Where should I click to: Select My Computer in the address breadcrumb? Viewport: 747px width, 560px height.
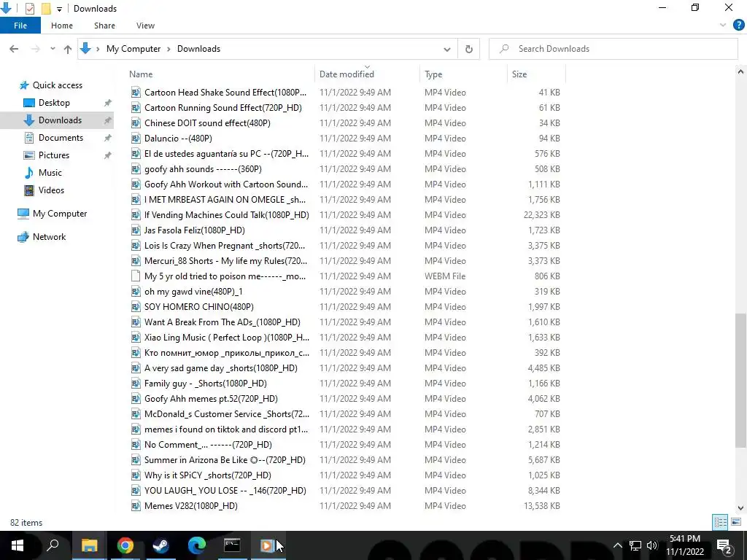(x=133, y=49)
